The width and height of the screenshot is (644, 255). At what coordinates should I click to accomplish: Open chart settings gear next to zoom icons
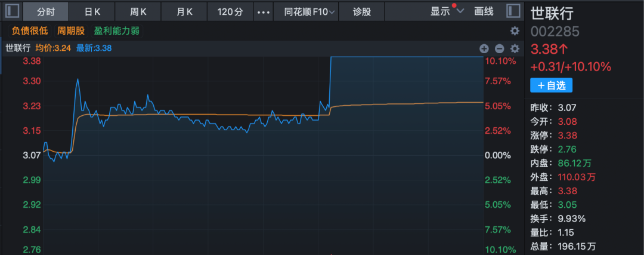515,49
